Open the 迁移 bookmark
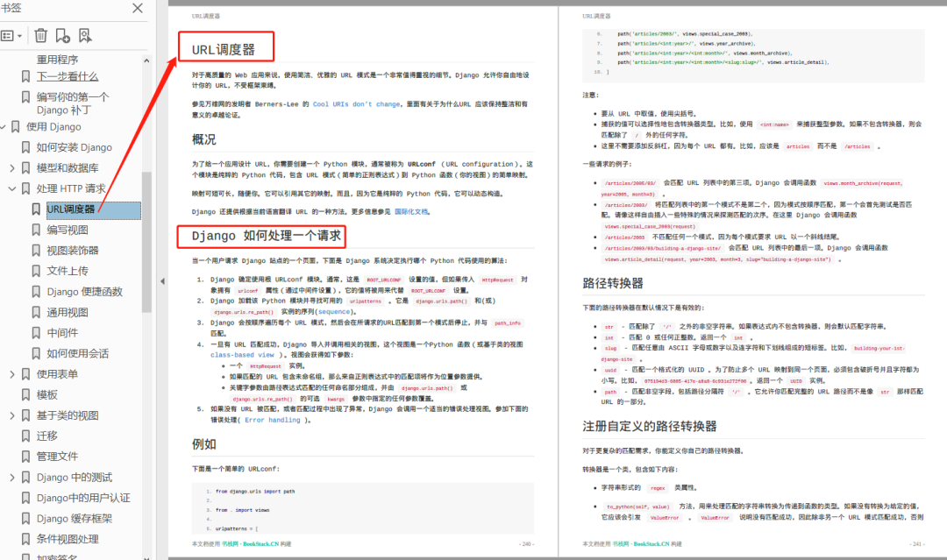 tap(46, 436)
